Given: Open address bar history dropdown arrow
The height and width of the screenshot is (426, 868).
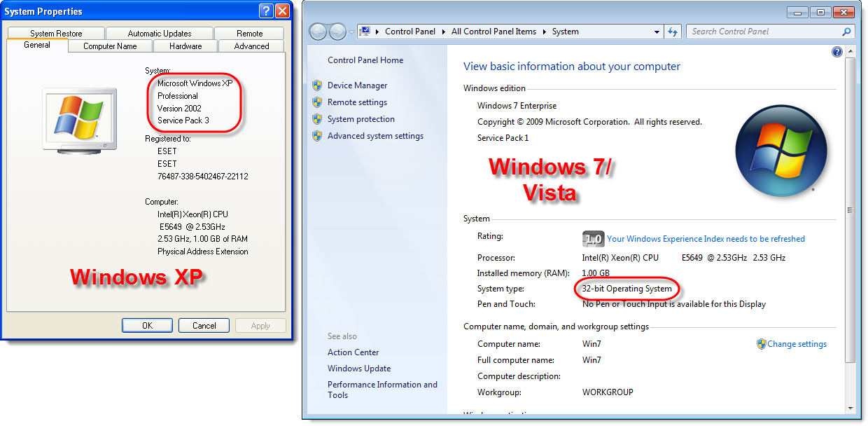Looking at the screenshot, I should coord(657,32).
